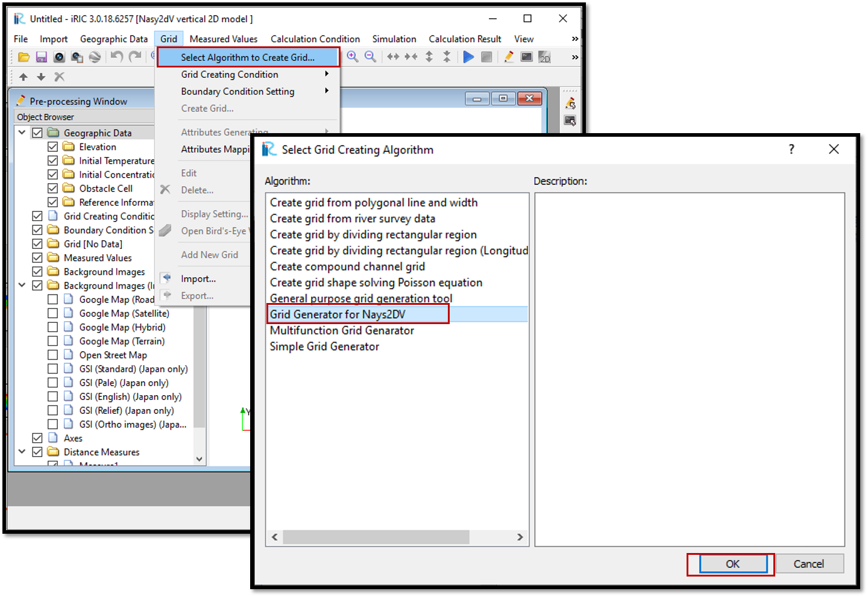Viewport: 868px width, 597px height.
Task: Click horizontal shrink arrows icon
Action: pyautogui.click(x=411, y=57)
